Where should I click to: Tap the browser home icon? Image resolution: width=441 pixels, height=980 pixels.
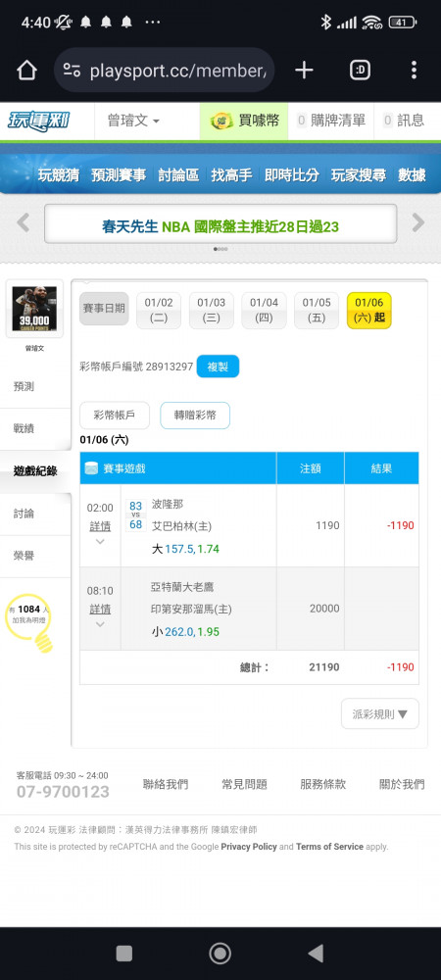(26, 70)
